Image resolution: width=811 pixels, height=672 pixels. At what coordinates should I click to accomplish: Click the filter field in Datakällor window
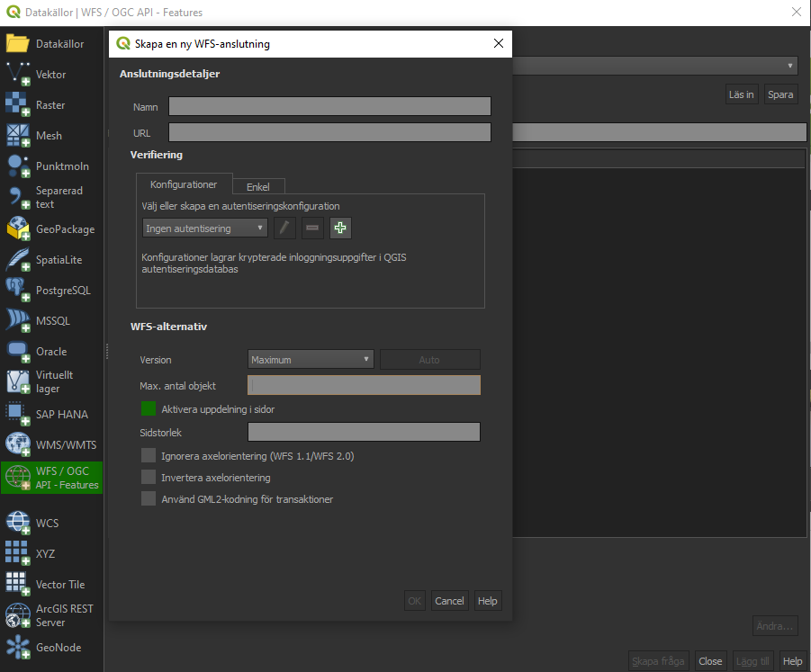(x=659, y=132)
